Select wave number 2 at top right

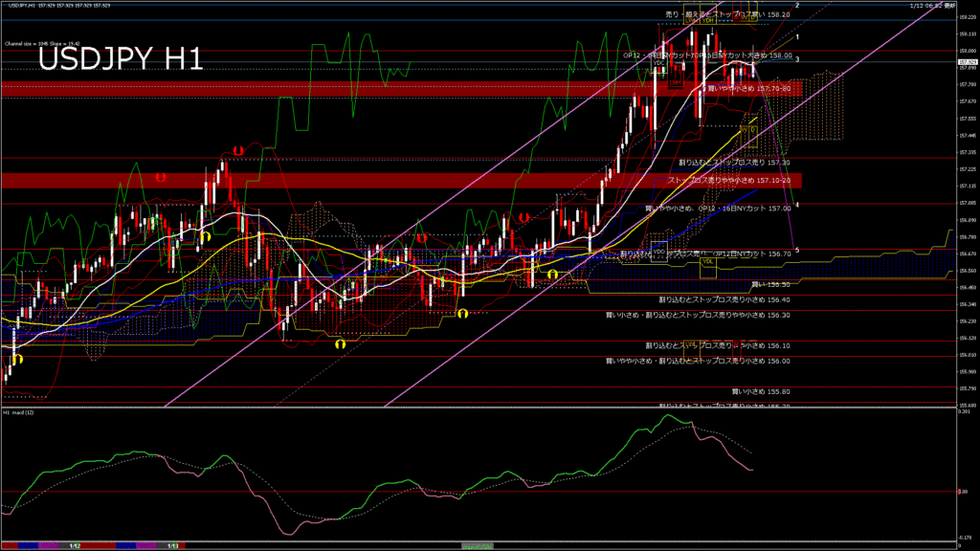[797, 6]
